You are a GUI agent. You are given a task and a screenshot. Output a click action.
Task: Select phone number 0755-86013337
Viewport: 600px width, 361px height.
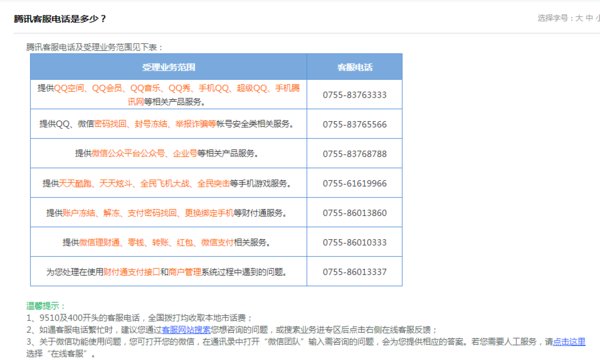point(354,271)
